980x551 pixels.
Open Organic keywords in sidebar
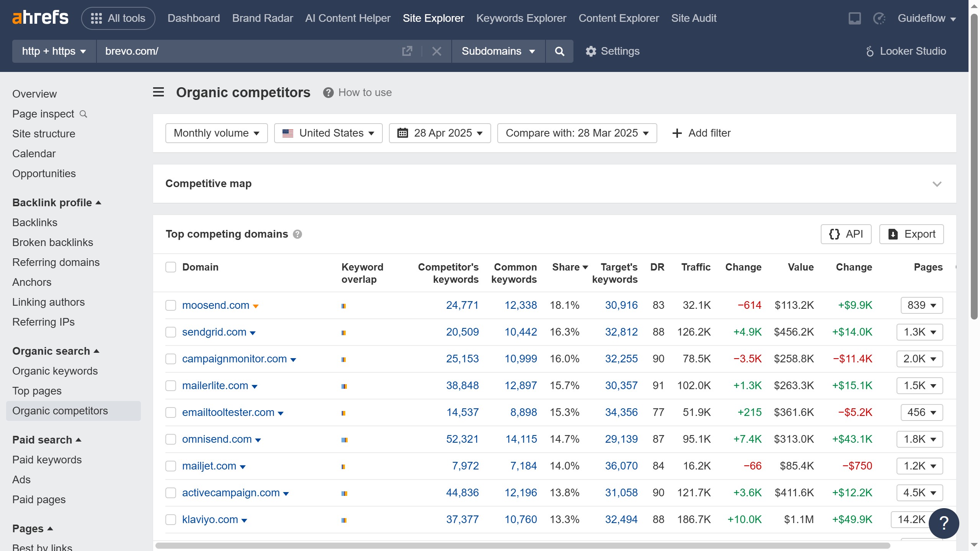click(55, 371)
